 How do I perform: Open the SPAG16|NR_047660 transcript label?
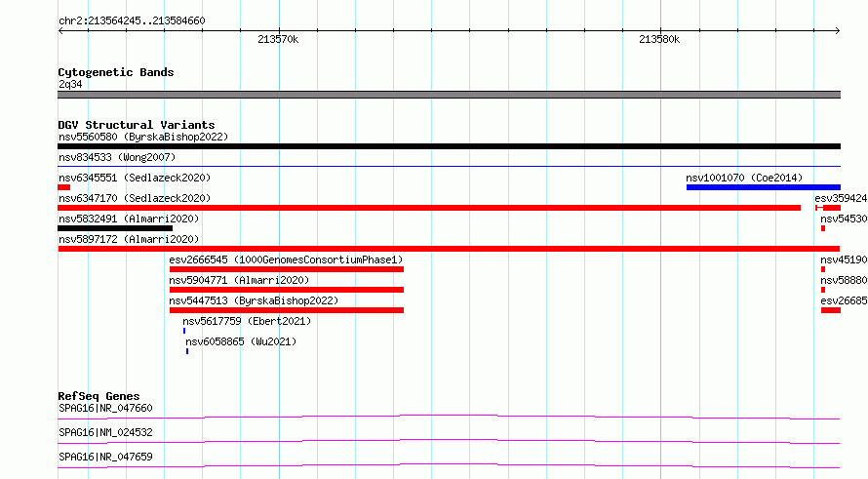coord(105,408)
